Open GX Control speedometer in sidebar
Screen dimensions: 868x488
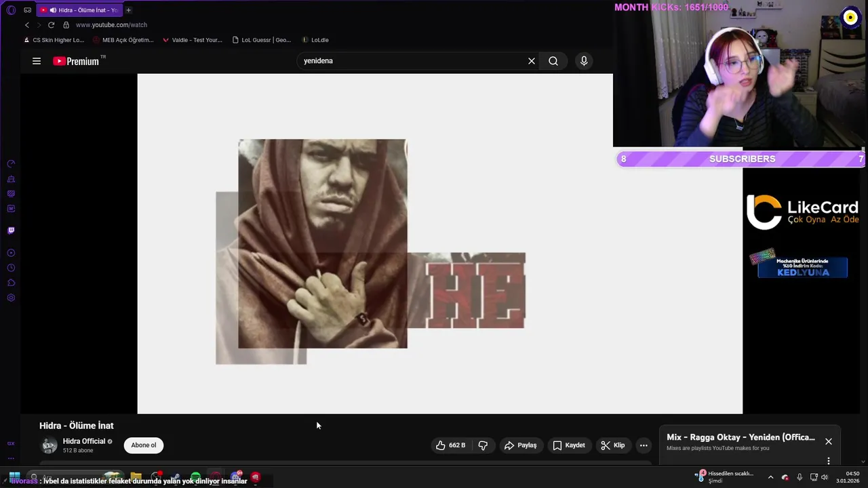(x=11, y=164)
